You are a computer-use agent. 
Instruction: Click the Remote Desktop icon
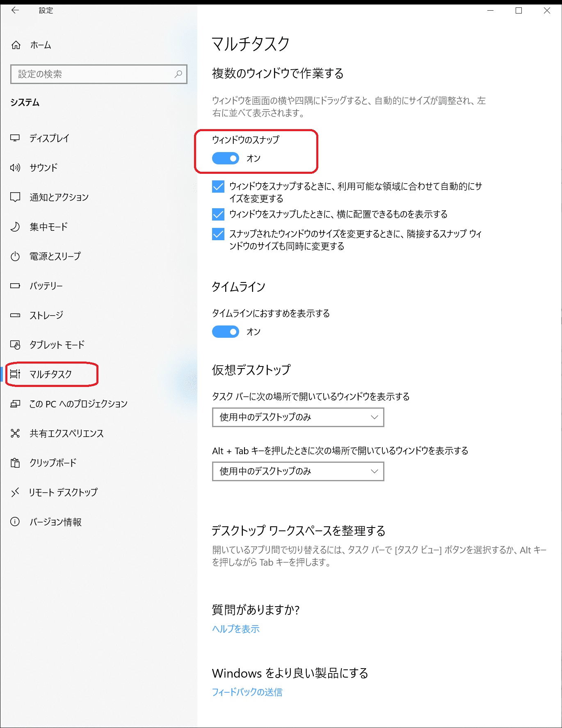pos(15,492)
